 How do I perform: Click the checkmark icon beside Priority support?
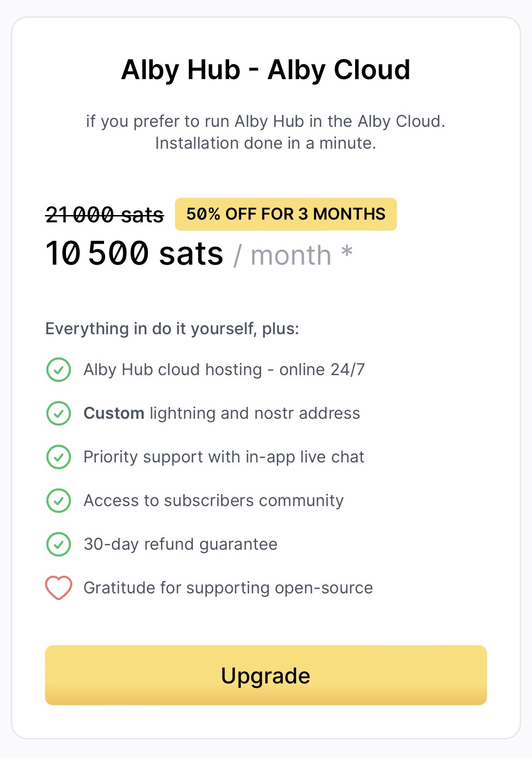tap(59, 457)
